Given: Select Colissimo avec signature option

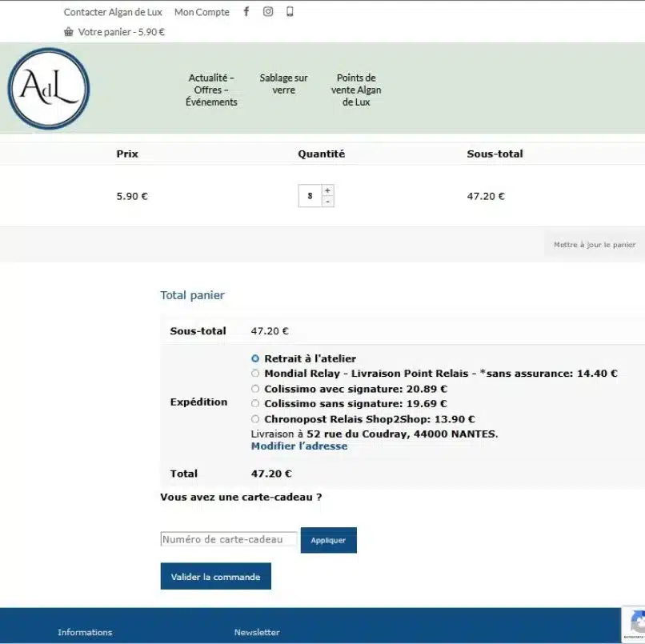Looking at the screenshot, I should [x=255, y=389].
